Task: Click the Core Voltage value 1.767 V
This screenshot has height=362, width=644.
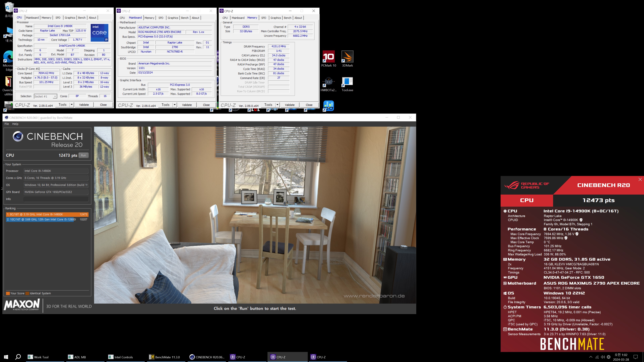Action: click(x=77, y=40)
